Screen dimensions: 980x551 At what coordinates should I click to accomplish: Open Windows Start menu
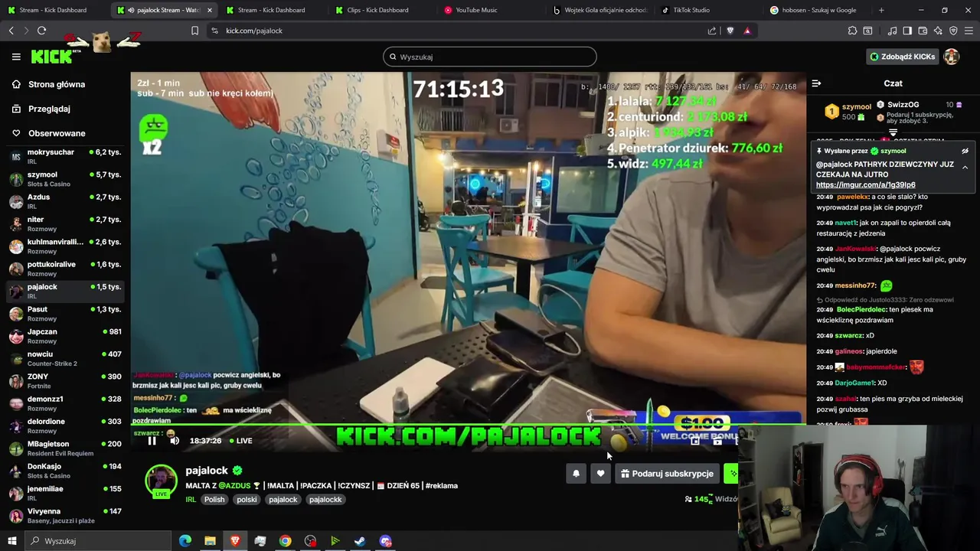coord(11,541)
